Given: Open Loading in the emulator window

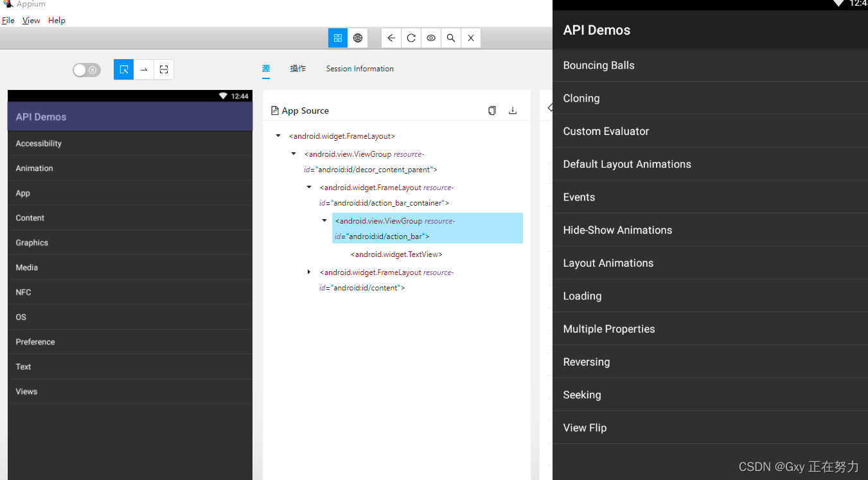Looking at the screenshot, I should click(x=710, y=296).
